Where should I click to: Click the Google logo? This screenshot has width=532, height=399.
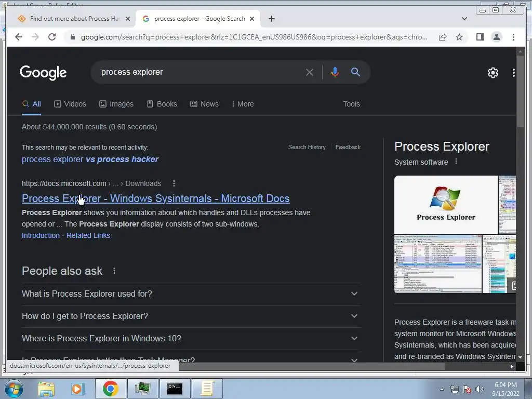(43, 72)
